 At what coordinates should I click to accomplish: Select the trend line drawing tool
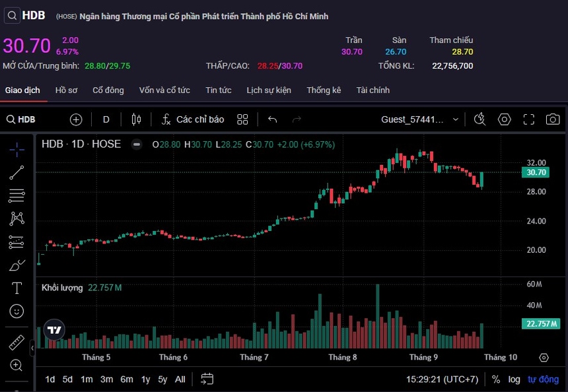coord(17,172)
